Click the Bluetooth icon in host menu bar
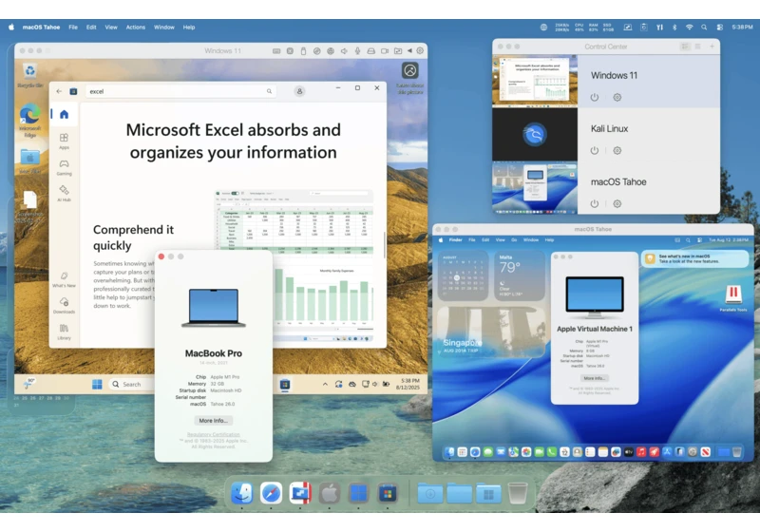The width and height of the screenshot is (760, 532). point(674,28)
